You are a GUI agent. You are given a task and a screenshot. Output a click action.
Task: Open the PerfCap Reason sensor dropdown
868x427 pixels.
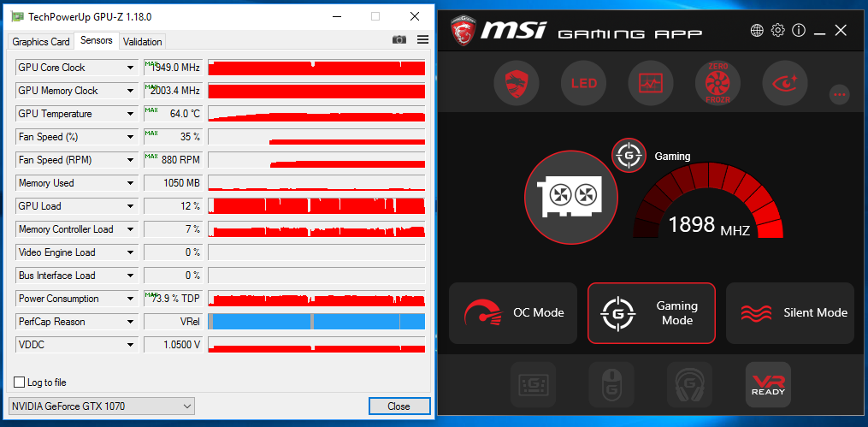click(x=131, y=322)
